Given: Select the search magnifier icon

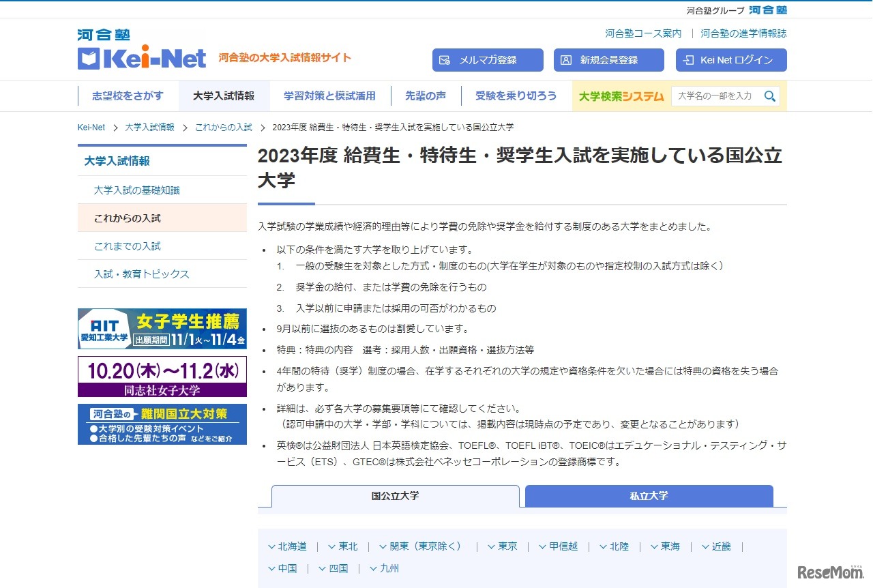Looking at the screenshot, I should click(x=769, y=95).
